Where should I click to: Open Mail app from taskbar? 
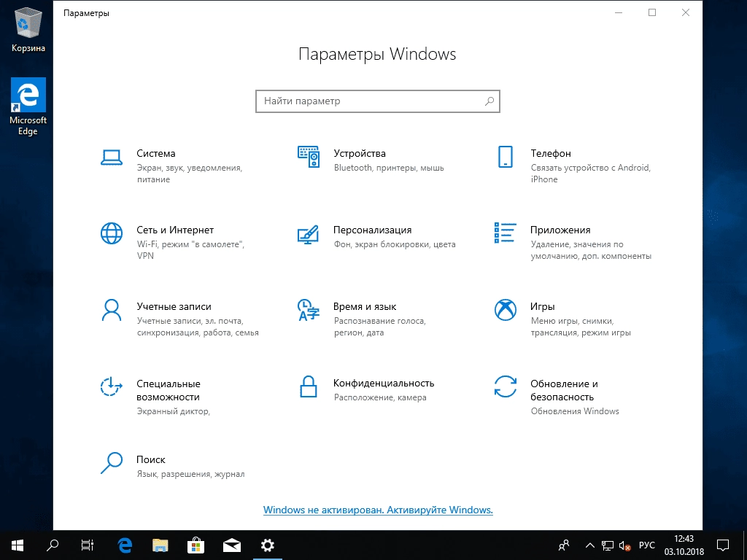click(x=232, y=545)
